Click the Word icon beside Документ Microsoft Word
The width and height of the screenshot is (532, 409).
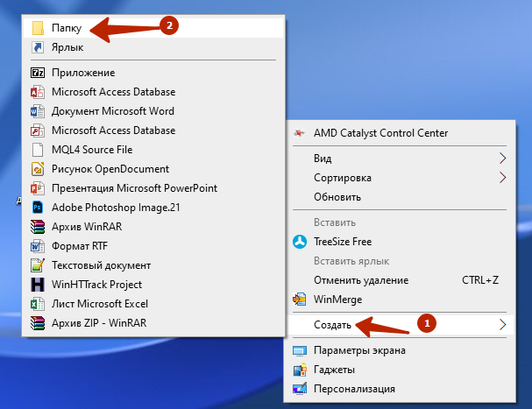pyautogui.click(x=38, y=111)
